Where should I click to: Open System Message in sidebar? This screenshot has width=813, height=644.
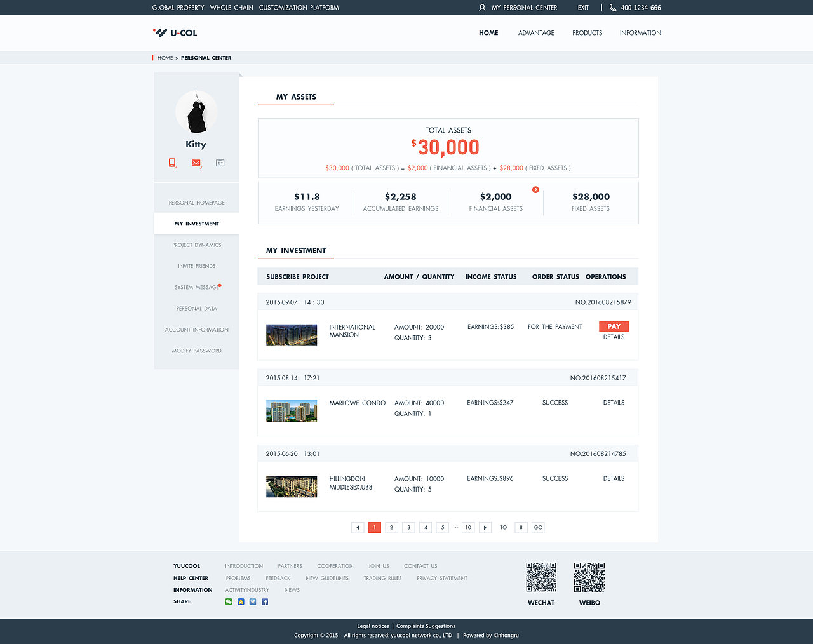[196, 287]
